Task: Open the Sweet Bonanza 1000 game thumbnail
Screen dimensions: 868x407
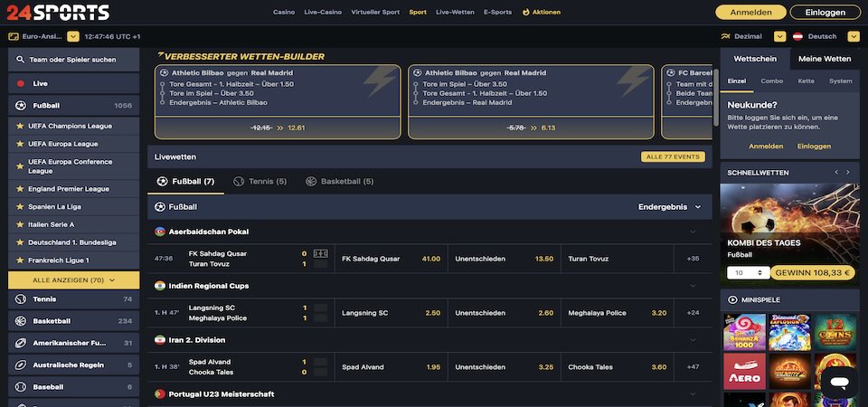Action: pyautogui.click(x=744, y=332)
